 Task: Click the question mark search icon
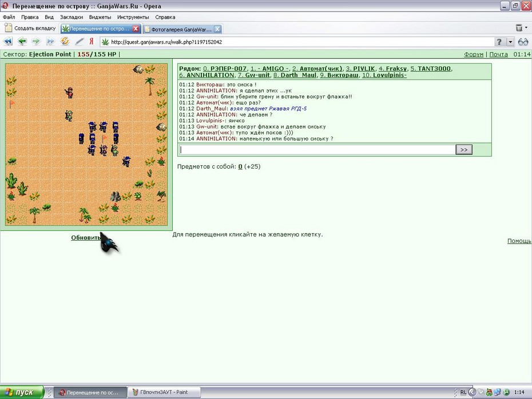[x=499, y=42]
